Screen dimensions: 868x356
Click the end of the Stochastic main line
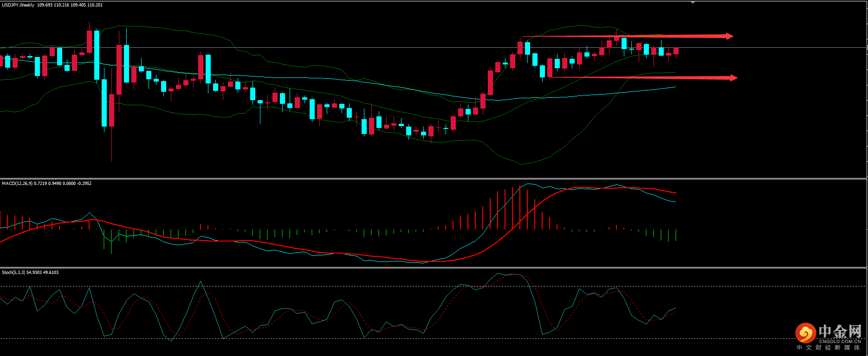pos(675,308)
